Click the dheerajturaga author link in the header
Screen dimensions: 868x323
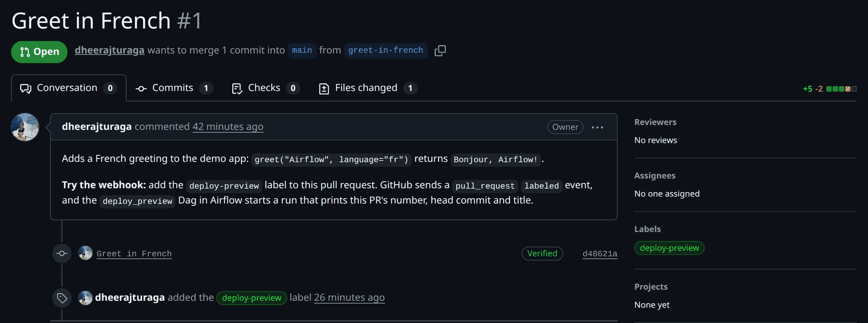(110, 50)
